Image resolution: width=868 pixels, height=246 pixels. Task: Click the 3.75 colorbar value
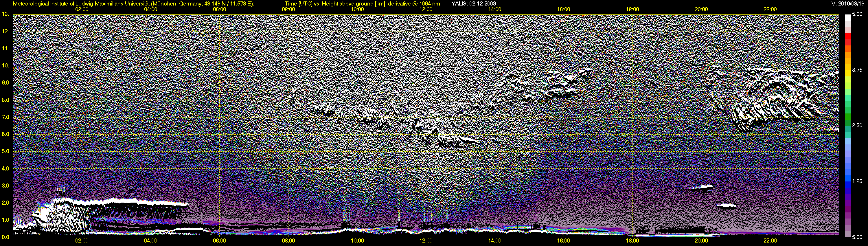point(857,70)
